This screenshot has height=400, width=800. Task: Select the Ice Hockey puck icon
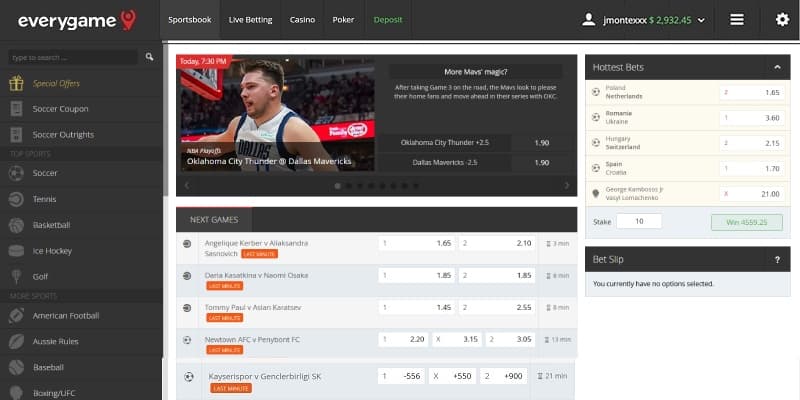point(16,251)
